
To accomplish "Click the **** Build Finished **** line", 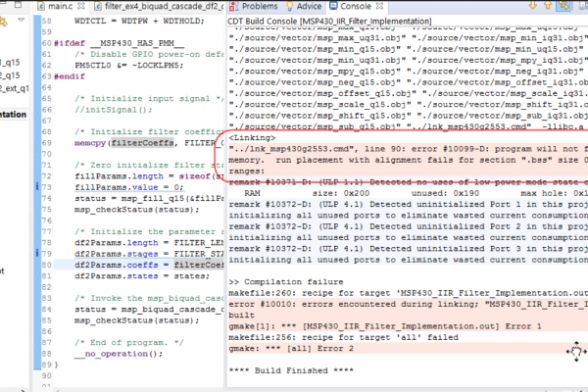I will click(x=291, y=370).
